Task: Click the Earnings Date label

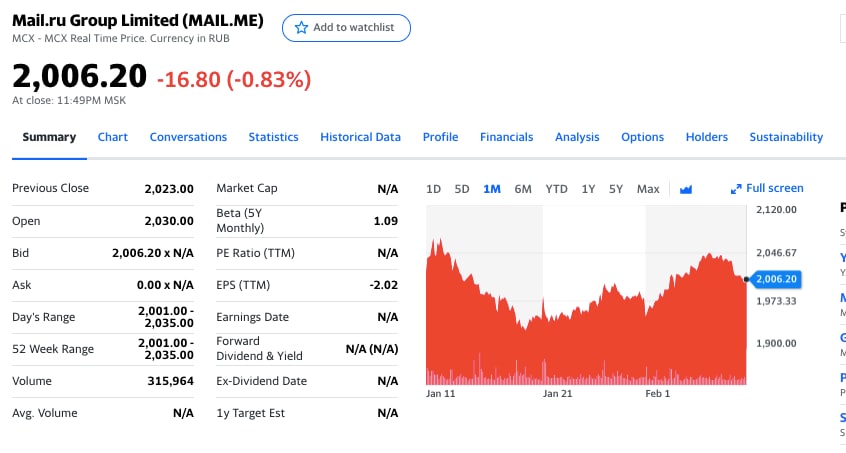Action: [253, 317]
